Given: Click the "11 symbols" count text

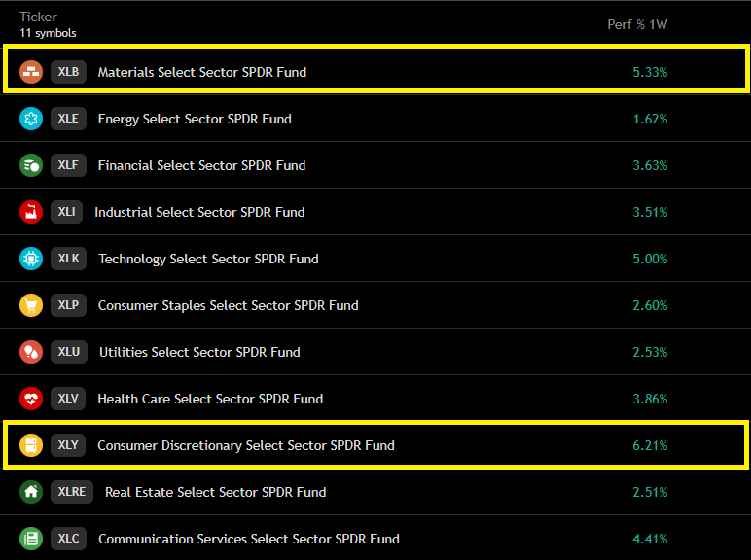Looking at the screenshot, I should point(48,33).
